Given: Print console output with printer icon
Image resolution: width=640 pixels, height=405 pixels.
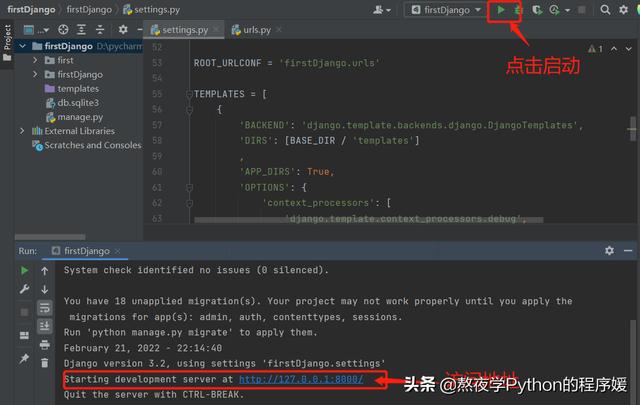Looking at the screenshot, I should pos(44,345).
